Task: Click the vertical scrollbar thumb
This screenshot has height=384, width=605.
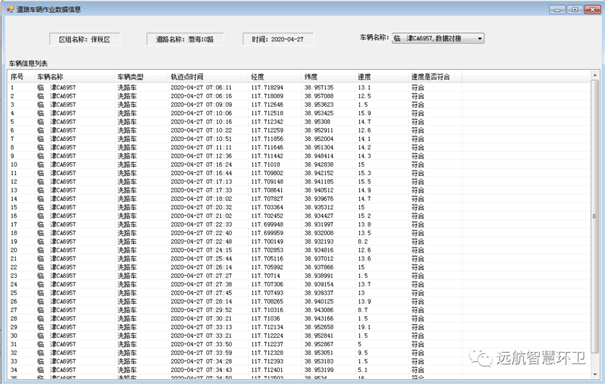Action: (x=595, y=216)
